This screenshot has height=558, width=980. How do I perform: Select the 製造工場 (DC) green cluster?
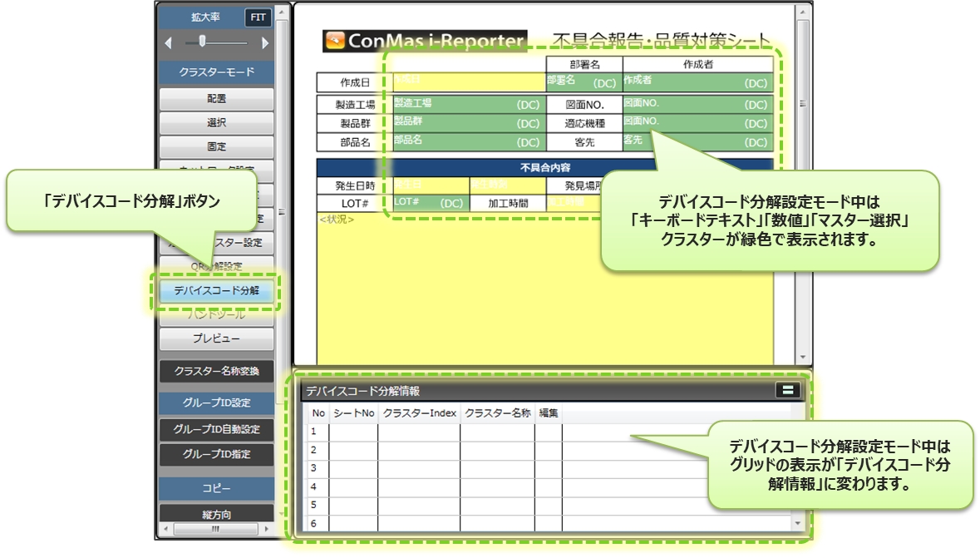[x=469, y=104]
